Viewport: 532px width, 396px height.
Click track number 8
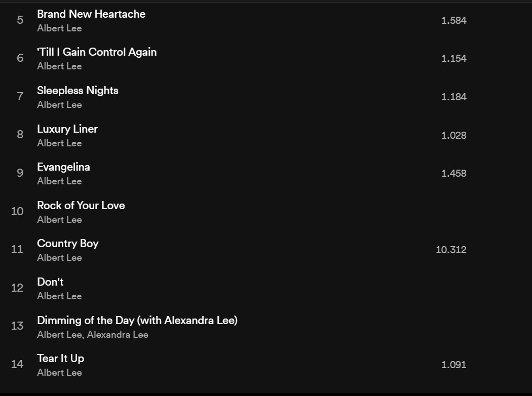20,135
